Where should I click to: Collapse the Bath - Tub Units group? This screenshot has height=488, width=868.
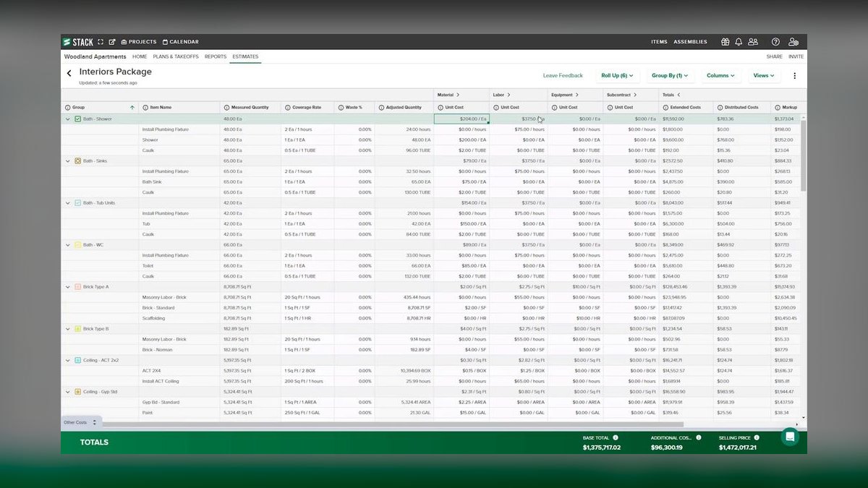(x=68, y=202)
